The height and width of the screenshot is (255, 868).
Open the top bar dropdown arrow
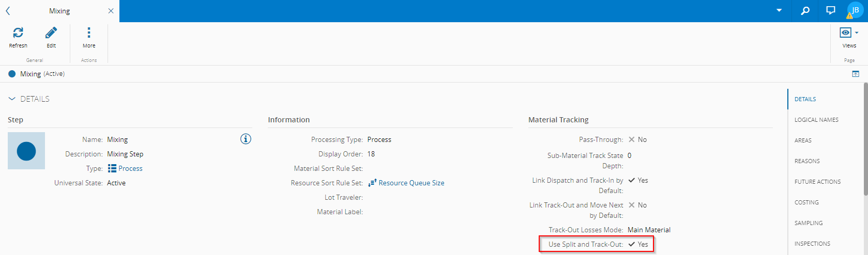[x=779, y=11]
